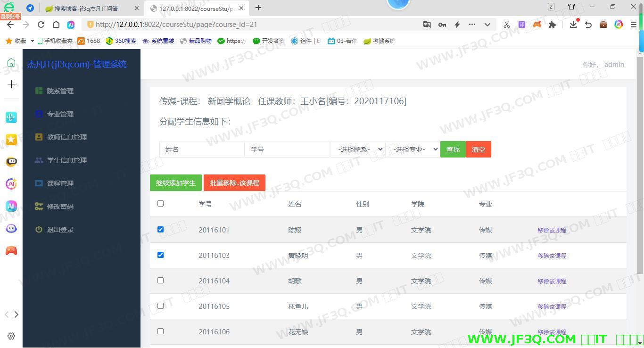The width and height of the screenshot is (644, 348).
Task: Click the plus icon in left sidebar
Action: point(11,84)
